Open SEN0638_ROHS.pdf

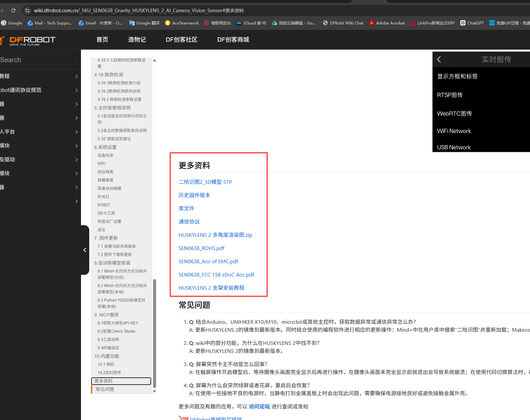coord(201,248)
